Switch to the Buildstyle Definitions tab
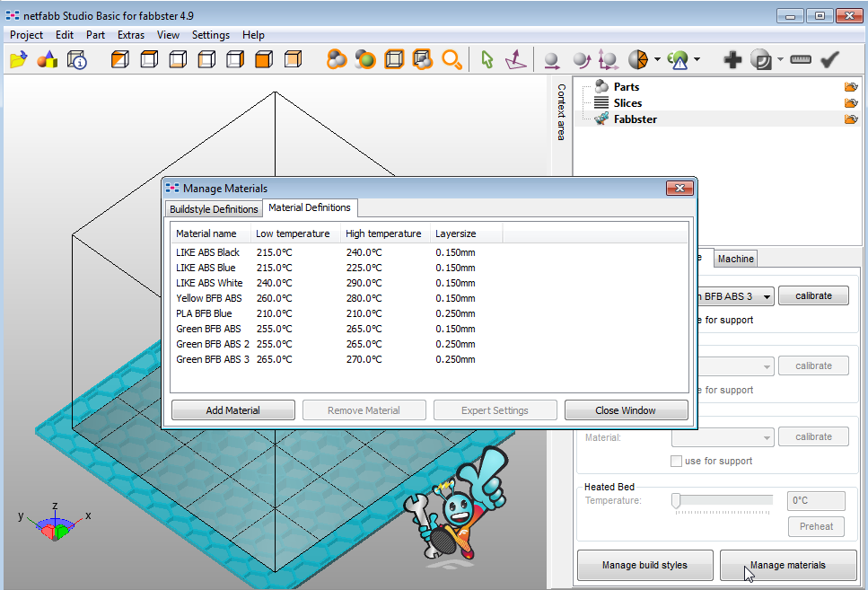The width and height of the screenshot is (868, 590). [214, 209]
